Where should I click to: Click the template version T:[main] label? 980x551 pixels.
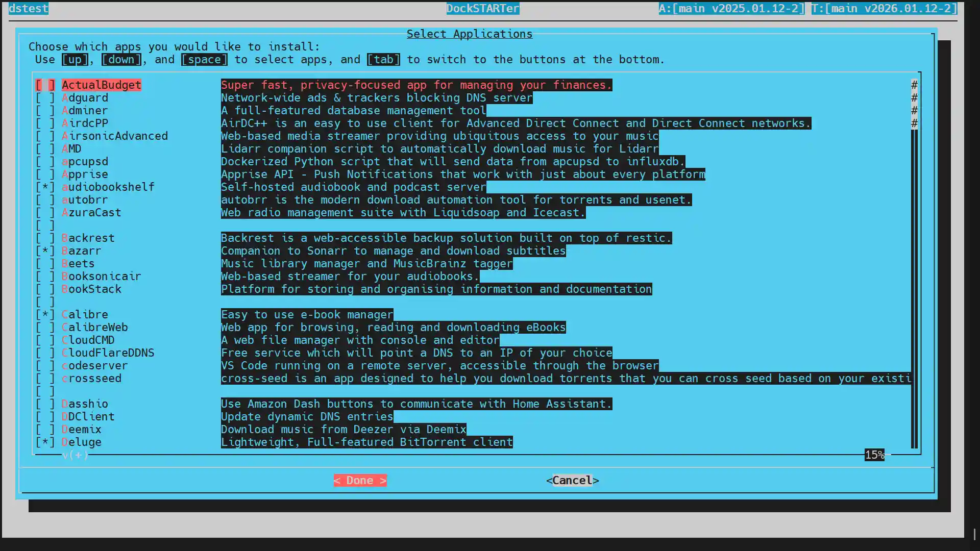click(x=884, y=9)
